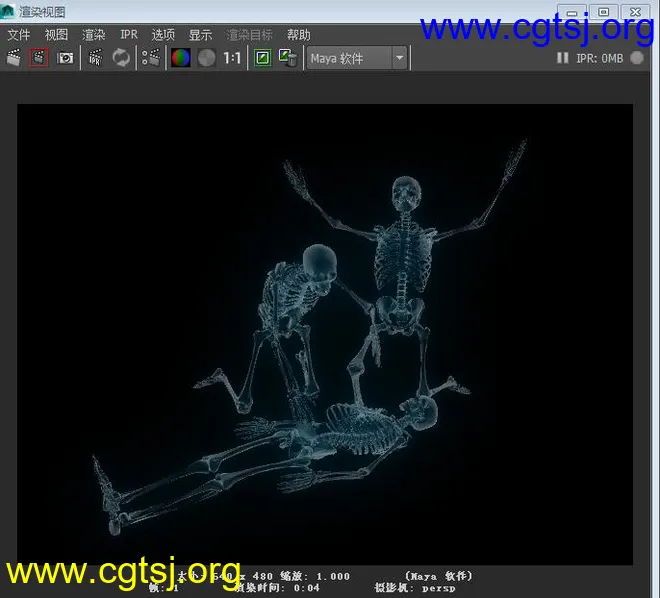Toggle the RGB channels display icon
660x598 pixels.
pyautogui.click(x=181, y=58)
